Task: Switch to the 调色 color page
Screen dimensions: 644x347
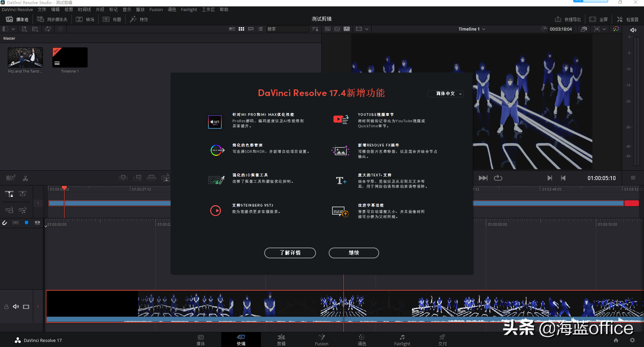Action: [x=362, y=340]
